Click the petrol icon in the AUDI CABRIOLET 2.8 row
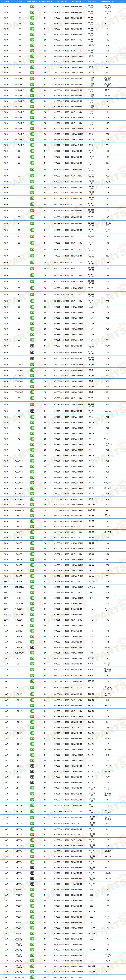 (x=32, y=510)
